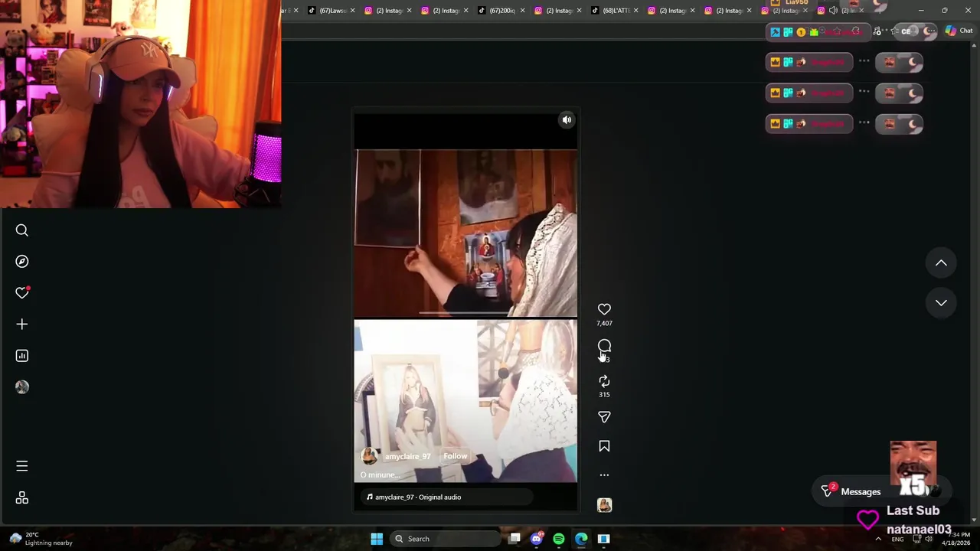View the 315 reposts count
Viewport: 980px width, 551px height.
[604, 395]
